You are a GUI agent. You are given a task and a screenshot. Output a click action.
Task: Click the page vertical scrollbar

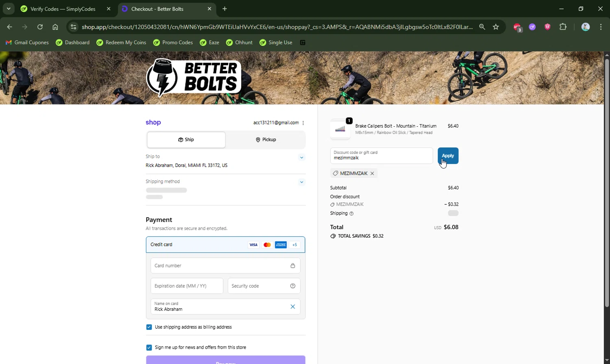[607, 183]
